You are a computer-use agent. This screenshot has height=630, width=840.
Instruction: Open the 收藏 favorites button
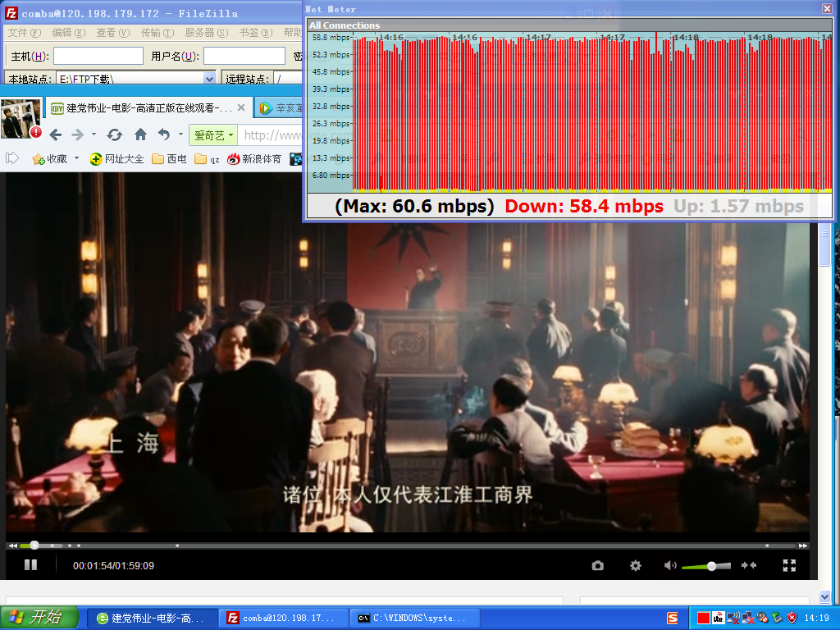[49, 158]
